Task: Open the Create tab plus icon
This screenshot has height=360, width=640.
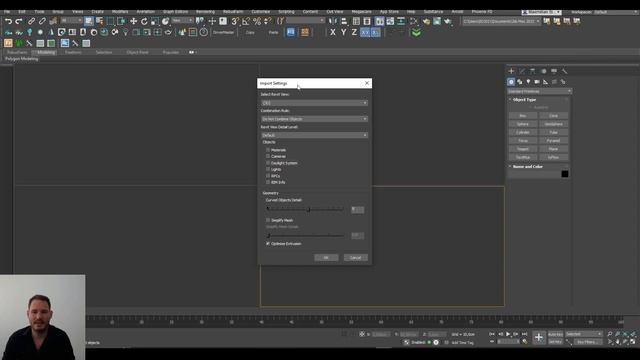Action: tap(511, 71)
